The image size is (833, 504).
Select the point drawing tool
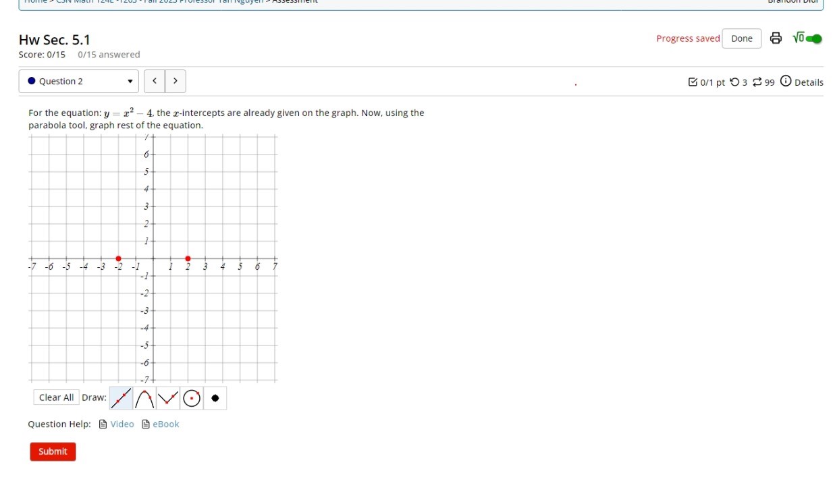pos(215,398)
